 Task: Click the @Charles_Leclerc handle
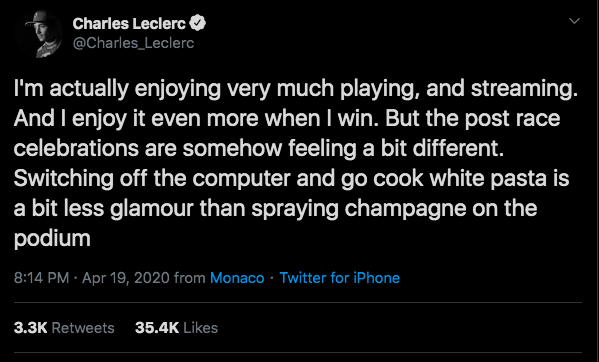tap(133, 43)
